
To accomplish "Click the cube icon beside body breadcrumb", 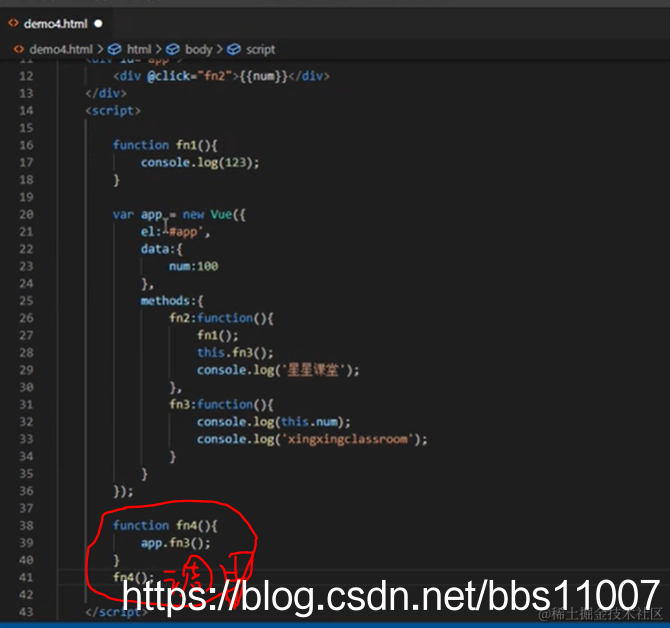I will coord(173,50).
